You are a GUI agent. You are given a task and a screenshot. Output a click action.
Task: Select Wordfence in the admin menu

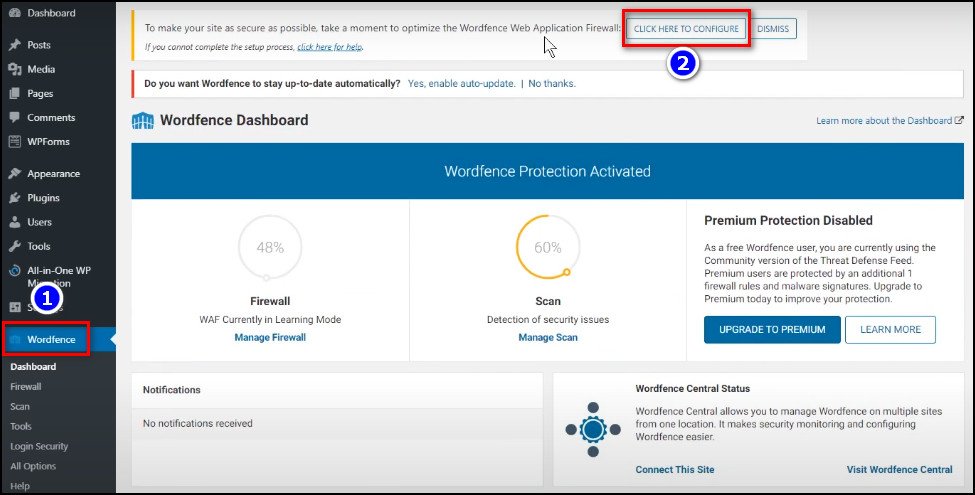point(51,340)
